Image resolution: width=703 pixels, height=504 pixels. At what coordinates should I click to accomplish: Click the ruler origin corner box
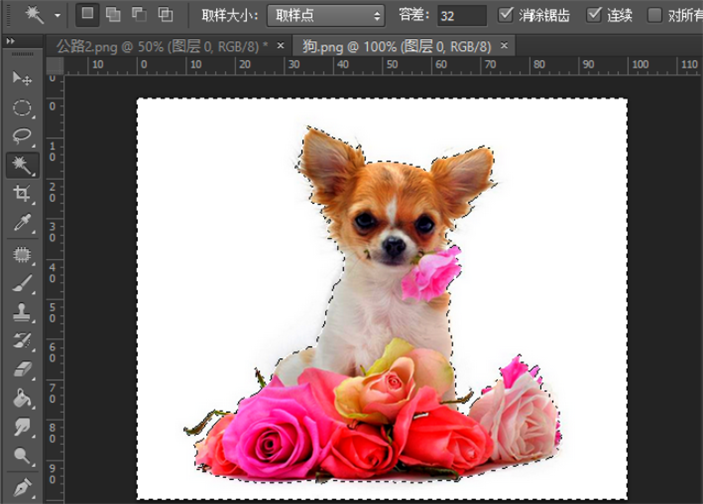point(55,65)
